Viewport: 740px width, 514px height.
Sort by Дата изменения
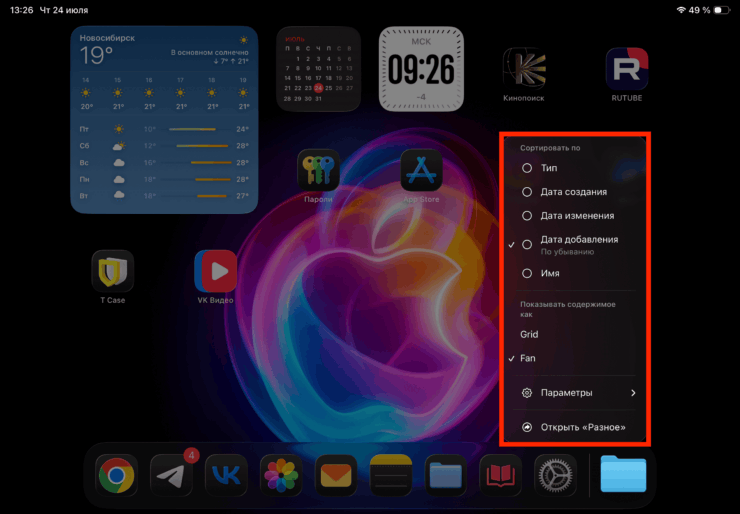[x=577, y=215]
